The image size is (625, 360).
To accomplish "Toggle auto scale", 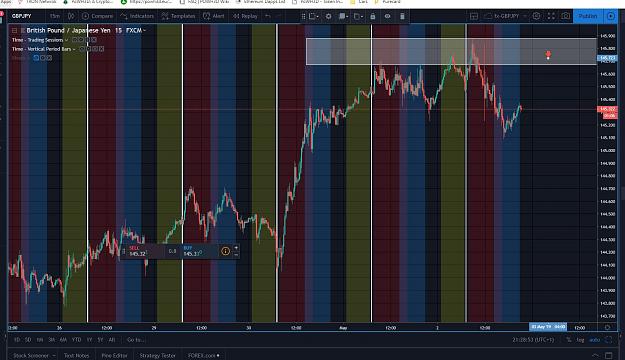I will [x=595, y=340].
